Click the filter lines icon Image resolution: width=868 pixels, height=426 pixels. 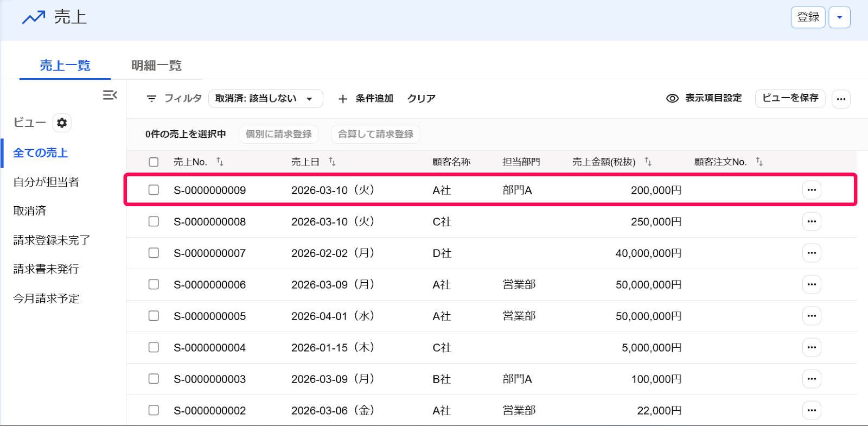pyautogui.click(x=151, y=98)
